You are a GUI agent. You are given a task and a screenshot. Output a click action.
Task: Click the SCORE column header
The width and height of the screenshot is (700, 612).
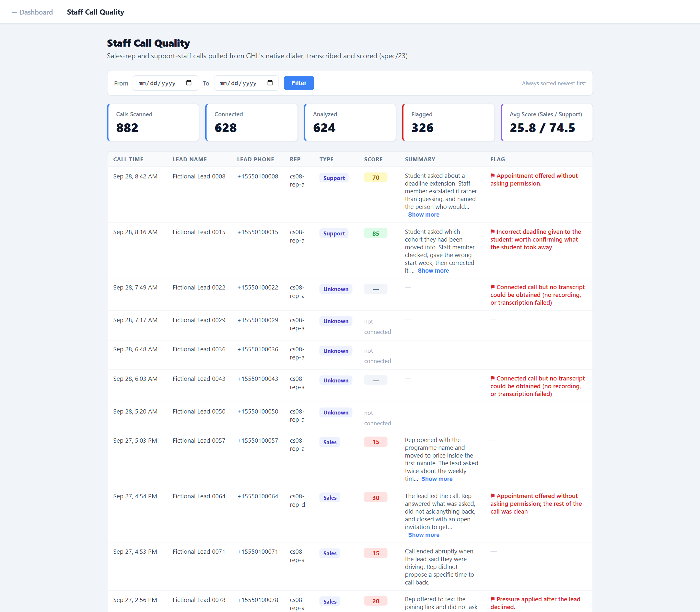[373, 159]
